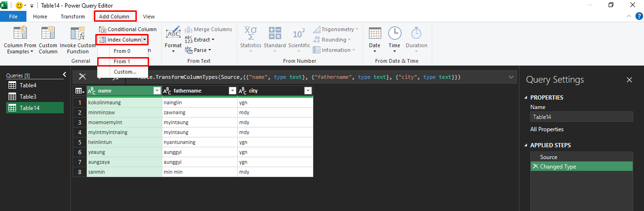Viewport: 644px width, 211px height.
Task: Click cell heinlintun
Action: coord(124,142)
